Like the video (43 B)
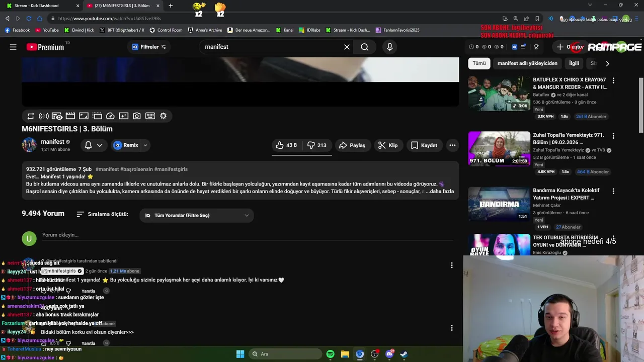Screen dimensions: 644x362 tap(286, 145)
